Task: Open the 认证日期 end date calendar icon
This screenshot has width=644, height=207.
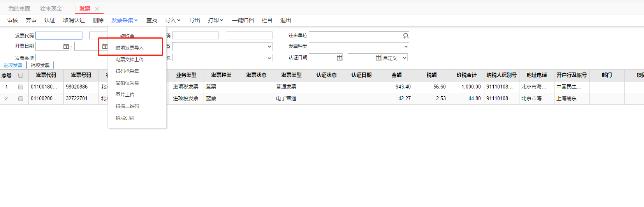Action: coord(378,58)
